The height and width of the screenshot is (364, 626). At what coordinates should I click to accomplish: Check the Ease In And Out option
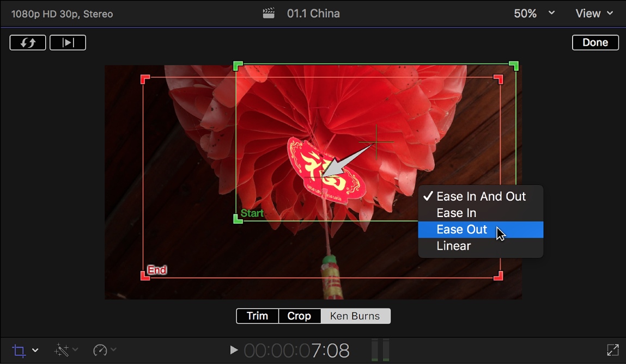[x=481, y=196]
